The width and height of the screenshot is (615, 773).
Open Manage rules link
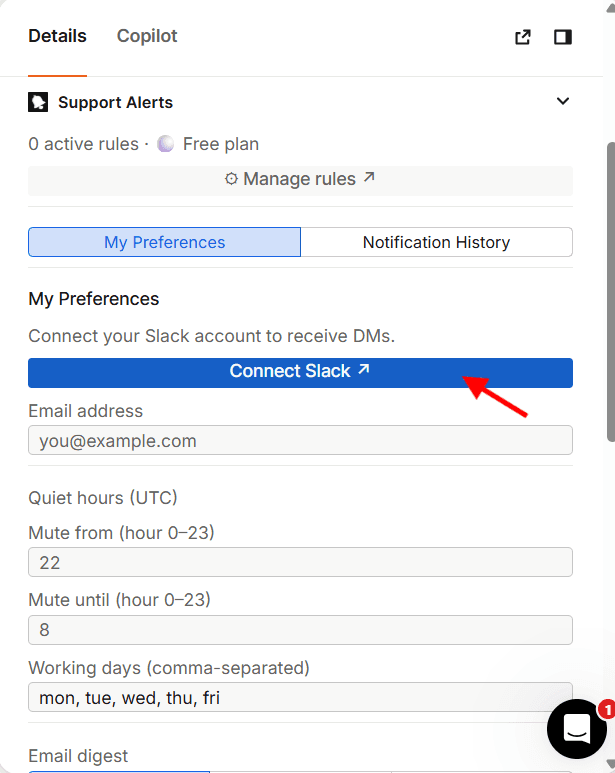(300, 179)
